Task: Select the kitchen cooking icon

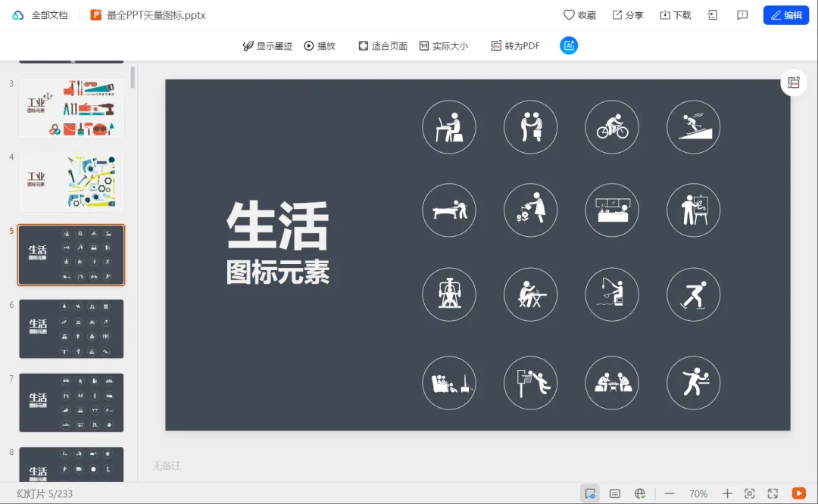Action: pos(612,210)
